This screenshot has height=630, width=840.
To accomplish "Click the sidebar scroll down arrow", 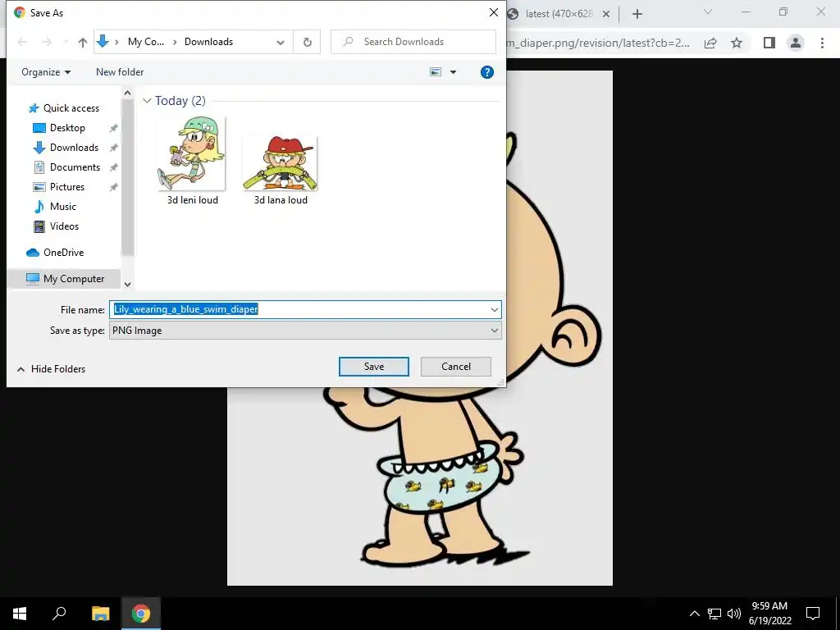I will (127, 284).
